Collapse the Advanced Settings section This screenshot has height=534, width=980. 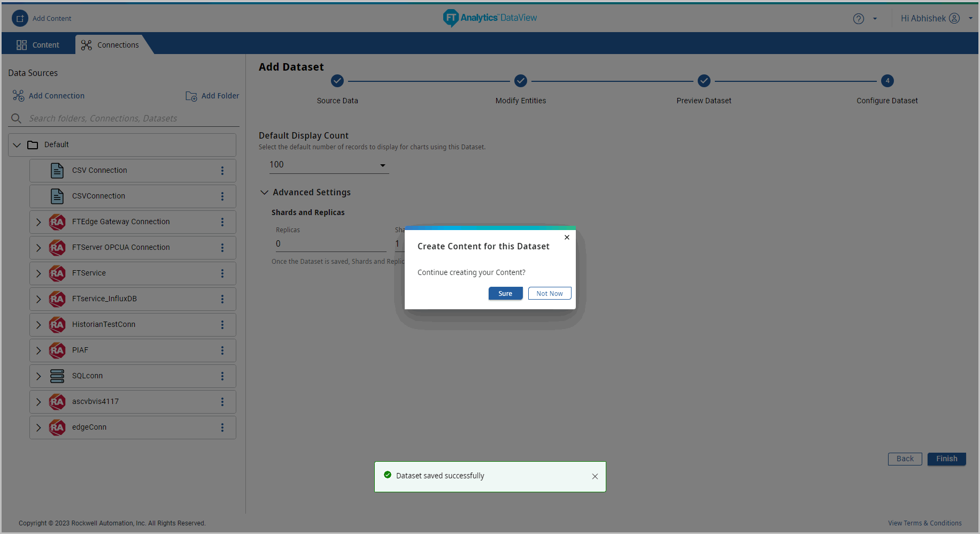pyautogui.click(x=264, y=192)
